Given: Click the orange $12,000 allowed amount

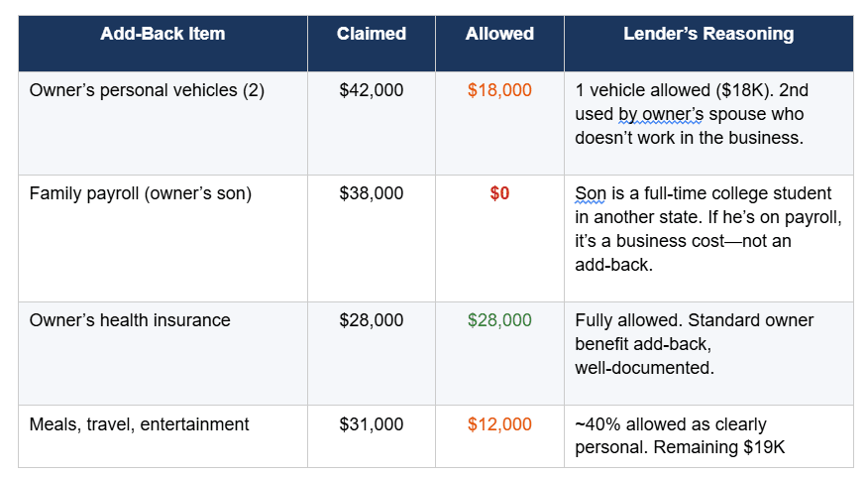Looking at the screenshot, I should click(499, 424).
